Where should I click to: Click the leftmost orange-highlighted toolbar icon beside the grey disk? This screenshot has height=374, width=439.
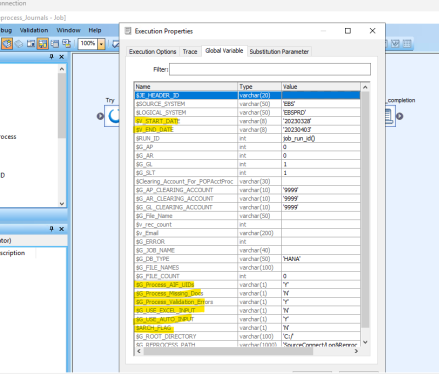7,44
